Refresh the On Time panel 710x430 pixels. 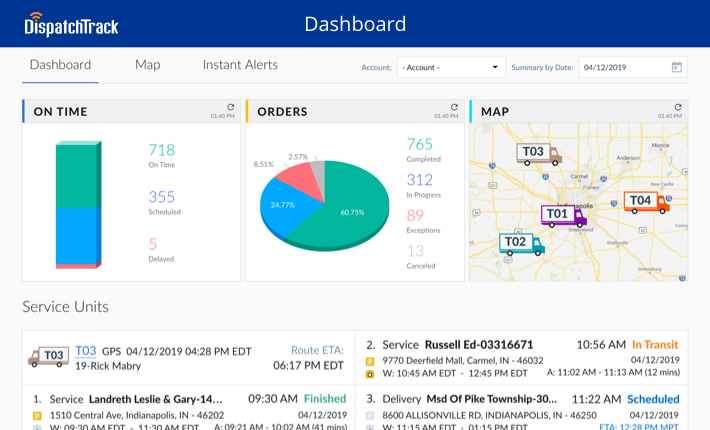tap(230, 106)
